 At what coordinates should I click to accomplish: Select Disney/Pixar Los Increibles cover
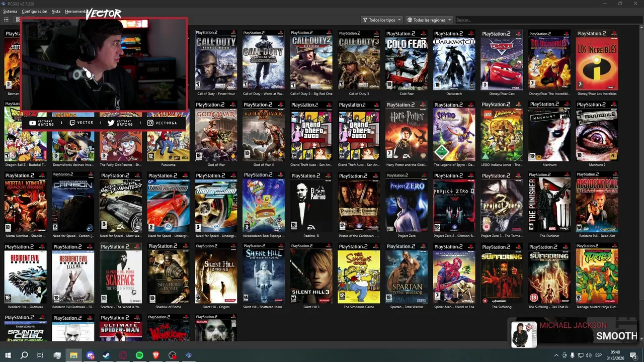[597, 60]
